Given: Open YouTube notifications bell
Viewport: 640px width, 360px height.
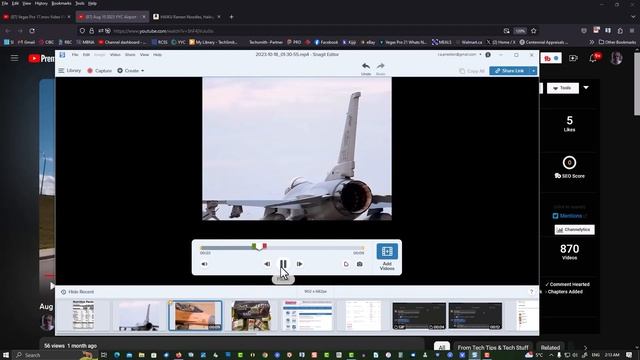Looking at the screenshot, I should click(x=593, y=58).
